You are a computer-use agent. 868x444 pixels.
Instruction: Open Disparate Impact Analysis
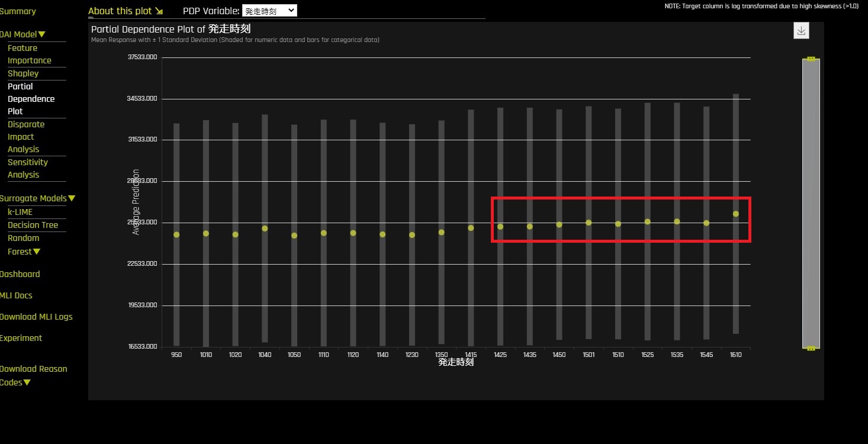tap(26, 137)
